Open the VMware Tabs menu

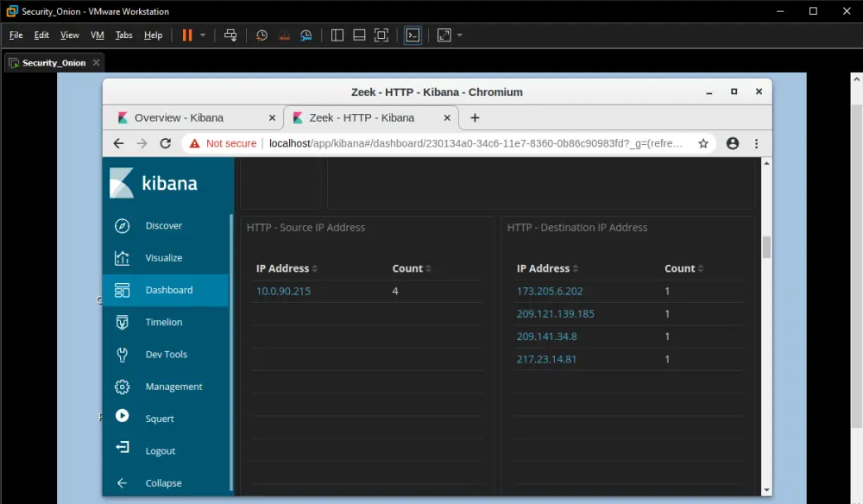pos(123,35)
